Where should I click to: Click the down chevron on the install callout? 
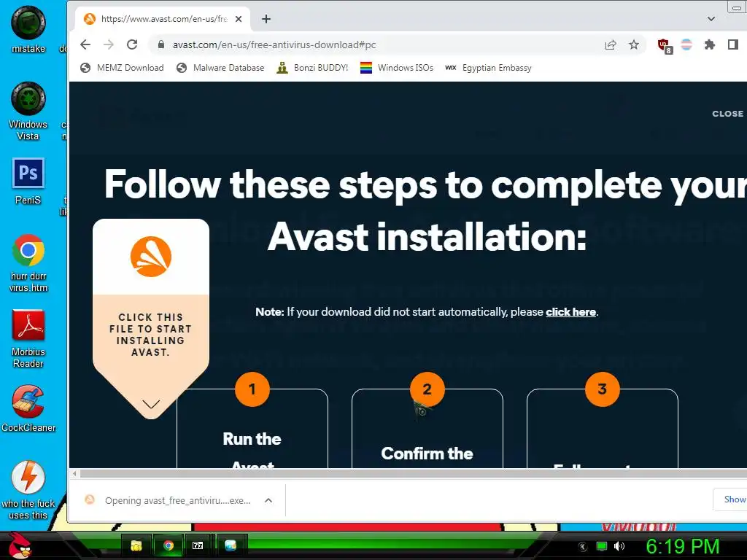point(151,404)
